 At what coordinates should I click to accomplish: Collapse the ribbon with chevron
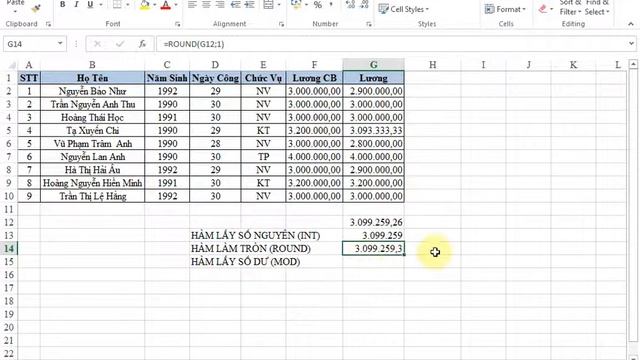[x=631, y=24]
